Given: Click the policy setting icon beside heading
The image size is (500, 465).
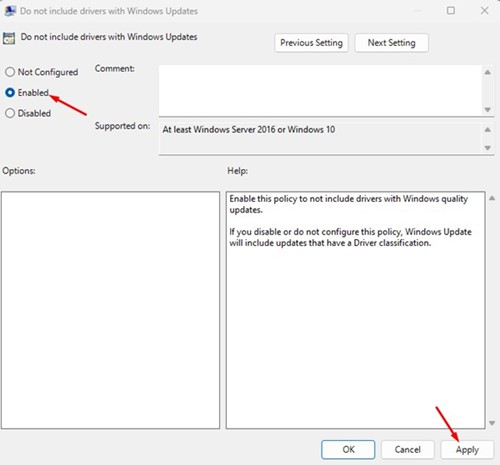Looking at the screenshot, I should coord(9,38).
